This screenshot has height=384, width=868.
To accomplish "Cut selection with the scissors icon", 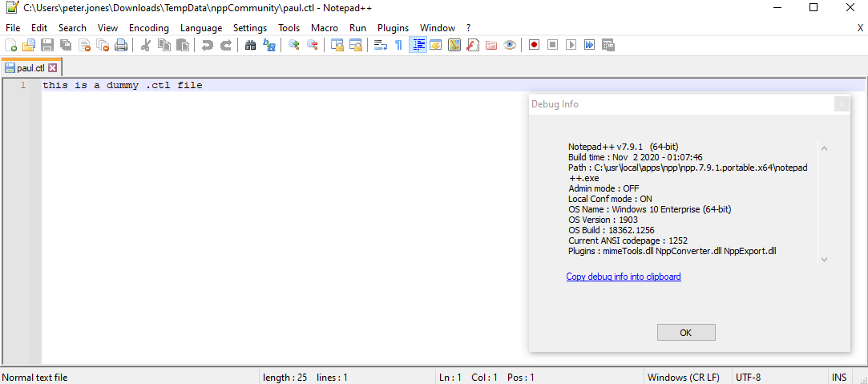I will point(146,46).
